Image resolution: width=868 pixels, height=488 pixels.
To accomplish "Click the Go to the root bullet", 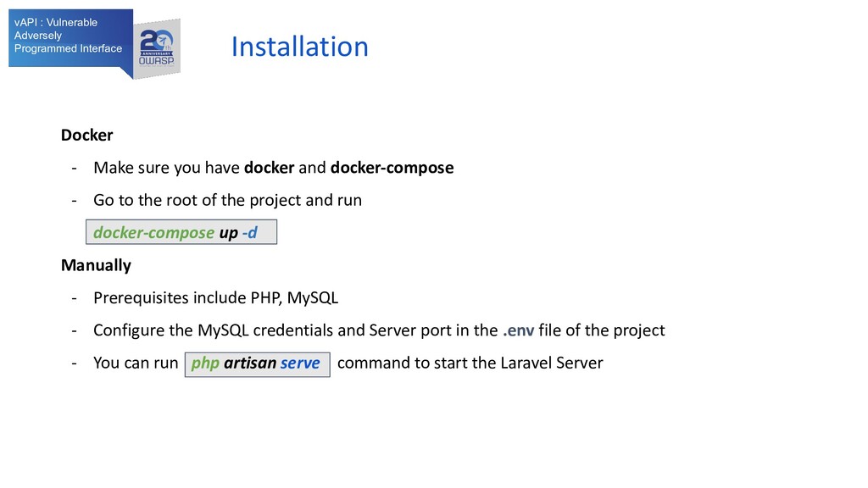I will pyautogui.click(x=227, y=200).
